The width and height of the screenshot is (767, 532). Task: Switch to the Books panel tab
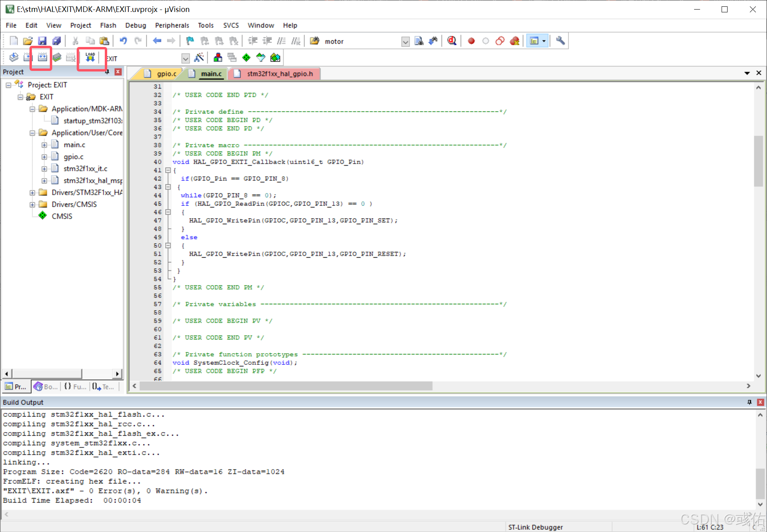[46, 387]
